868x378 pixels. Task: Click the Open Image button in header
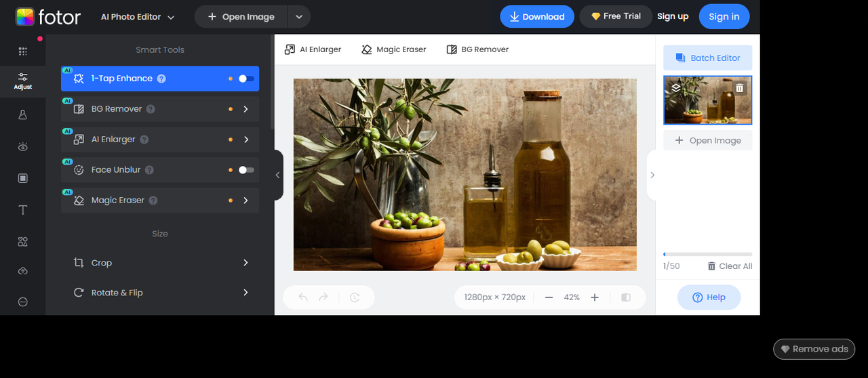pos(241,17)
